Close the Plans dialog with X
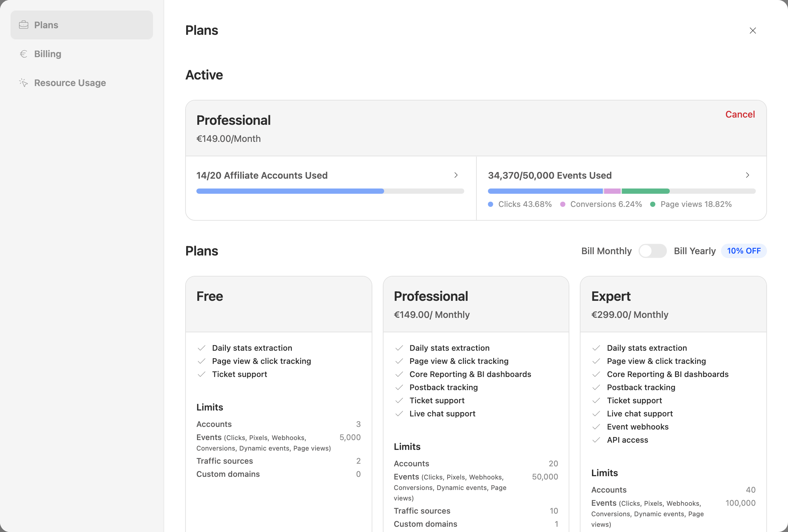 pyautogui.click(x=753, y=31)
